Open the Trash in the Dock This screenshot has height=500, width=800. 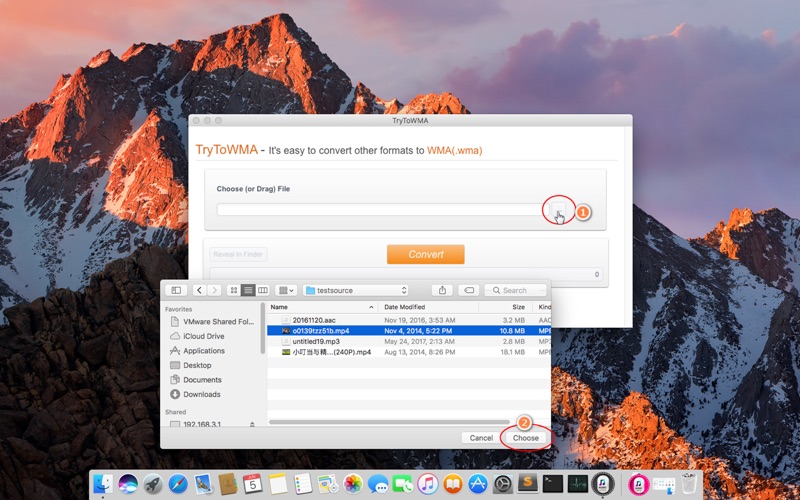coord(688,484)
